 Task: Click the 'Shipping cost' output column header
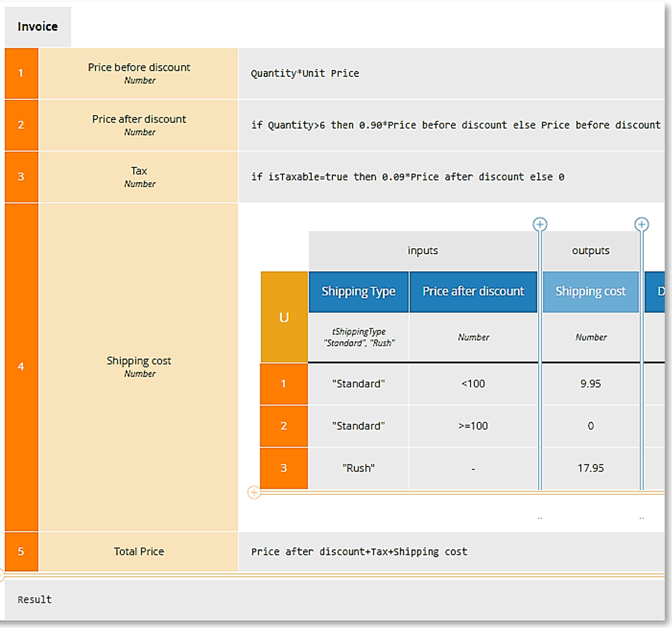click(x=591, y=292)
